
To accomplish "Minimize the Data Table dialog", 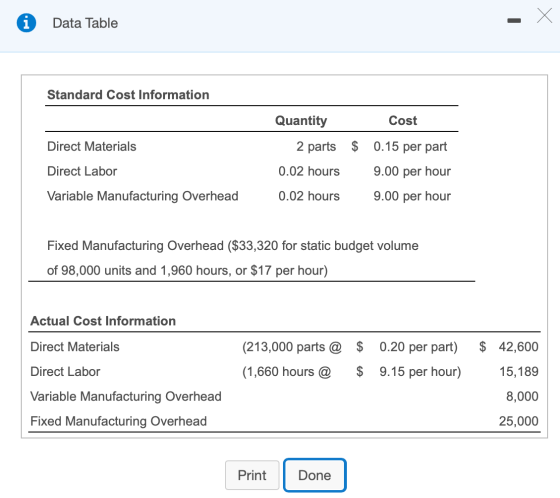I will pyautogui.click(x=514, y=21).
